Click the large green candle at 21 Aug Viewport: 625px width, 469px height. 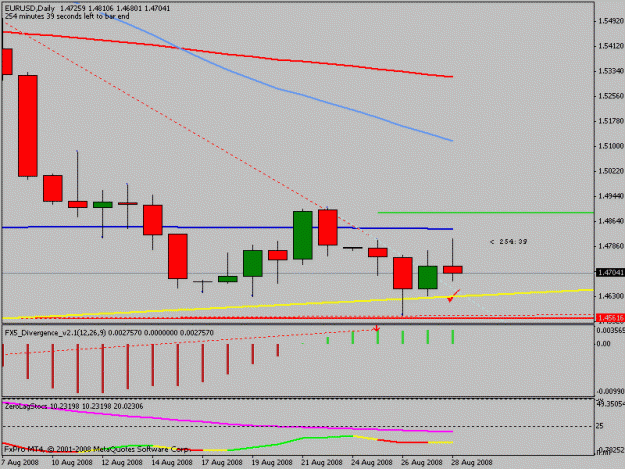303,235
